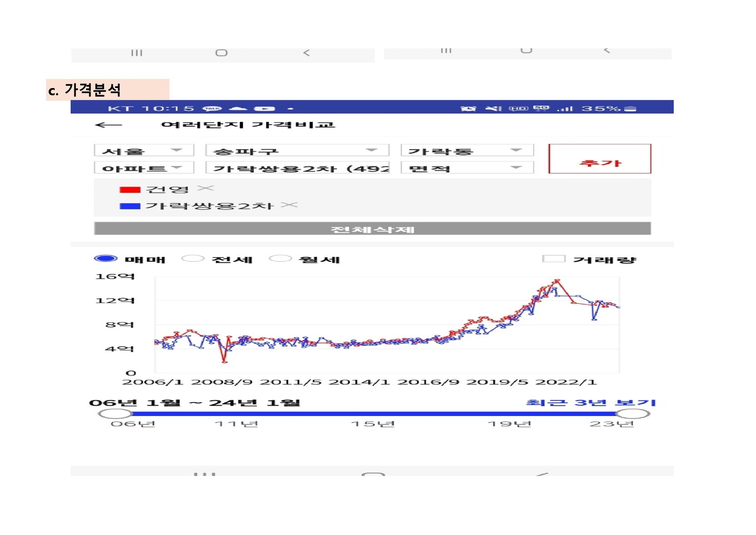Tap the signal strength icon

click(565, 108)
